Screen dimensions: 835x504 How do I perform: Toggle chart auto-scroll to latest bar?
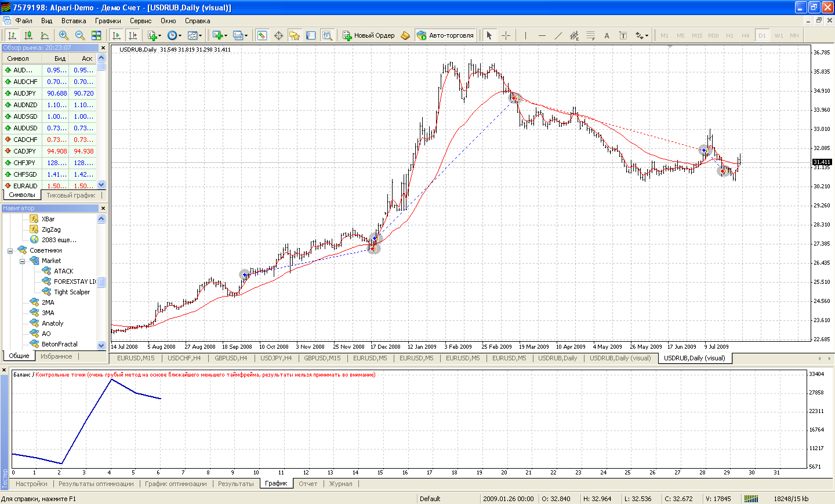tap(117, 35)
